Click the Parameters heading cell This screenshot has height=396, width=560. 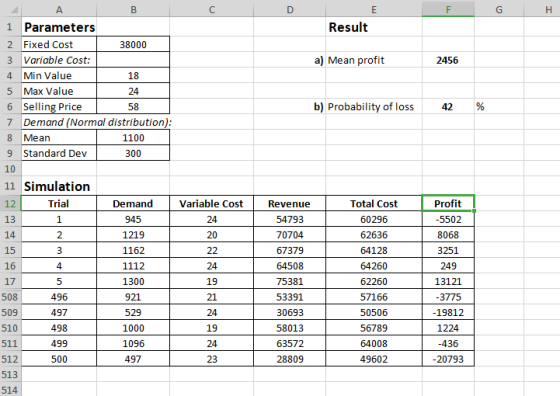point(59,27)
